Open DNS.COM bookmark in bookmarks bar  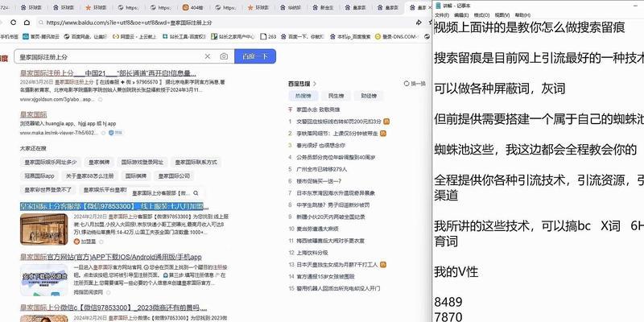pos(396,36)
